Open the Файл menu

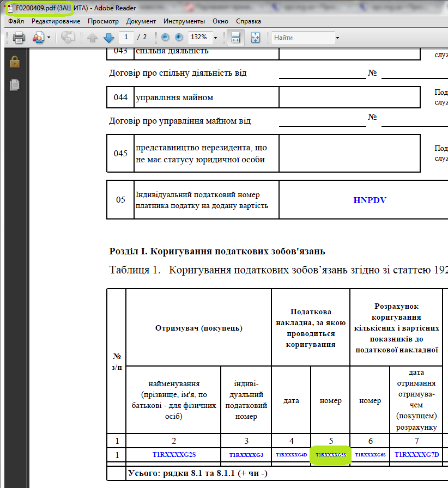tap(16, 21)
